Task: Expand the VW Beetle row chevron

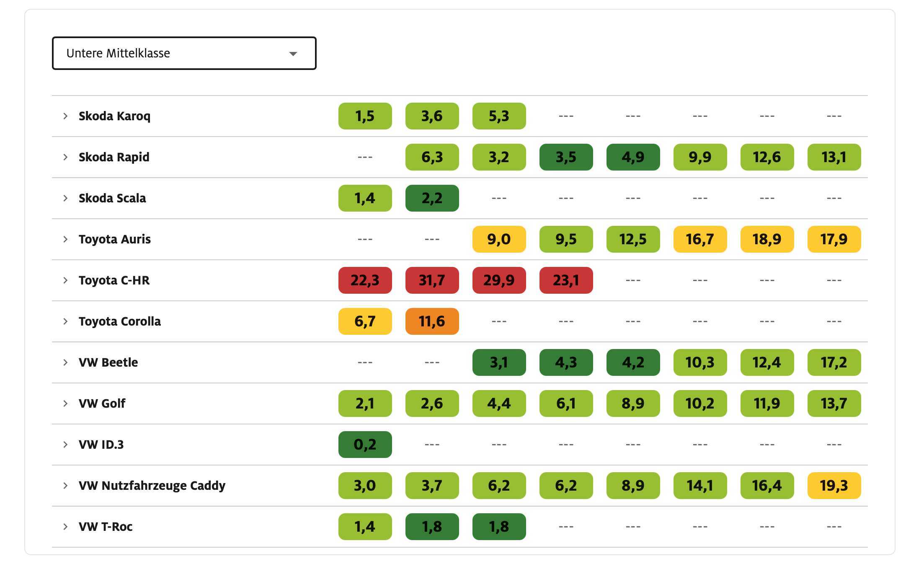Action: pos(65,362)
